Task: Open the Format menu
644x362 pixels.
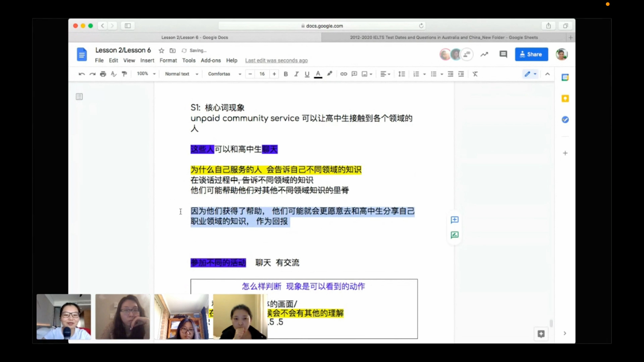Action: tap(168, 60)
